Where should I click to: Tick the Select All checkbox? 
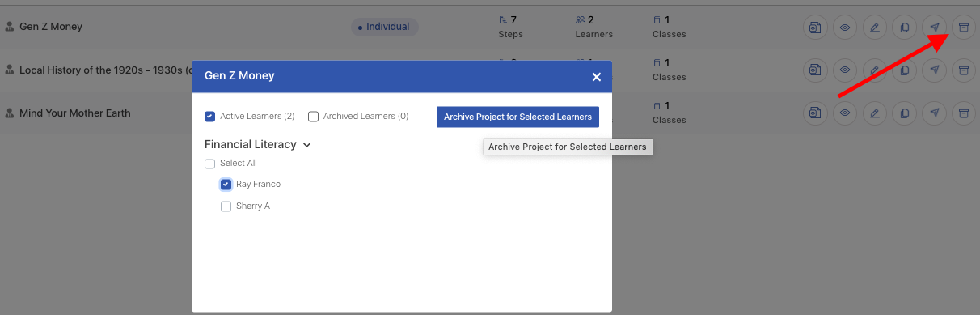tap(210, 164)
